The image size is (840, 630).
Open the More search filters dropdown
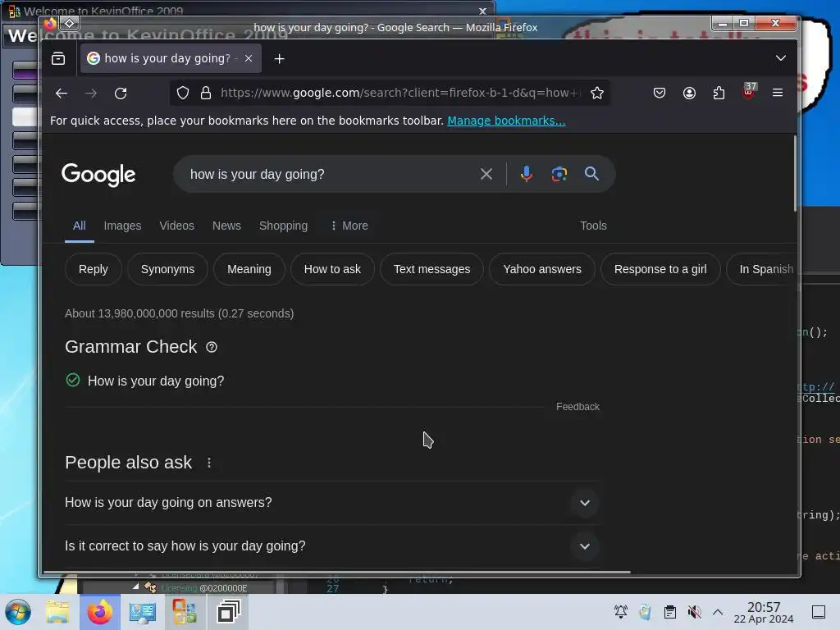pyautogui.click(x=349, y=226)
